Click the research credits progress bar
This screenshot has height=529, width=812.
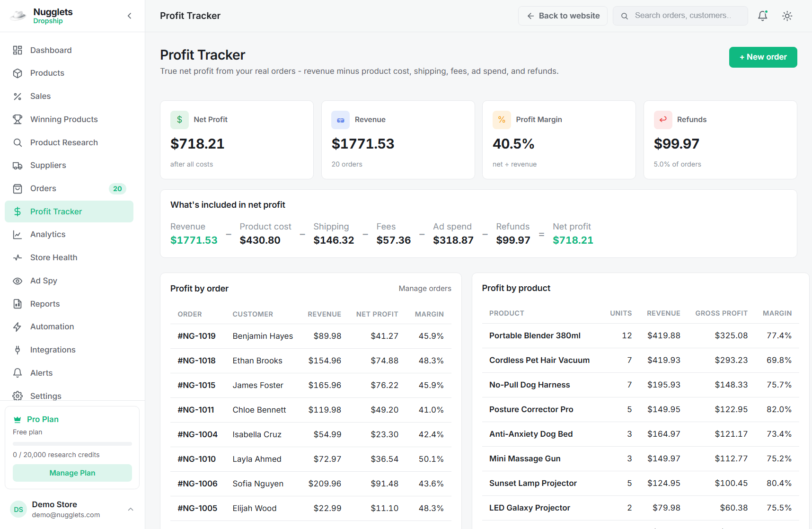pyautogui.click(x=72, y=444)
